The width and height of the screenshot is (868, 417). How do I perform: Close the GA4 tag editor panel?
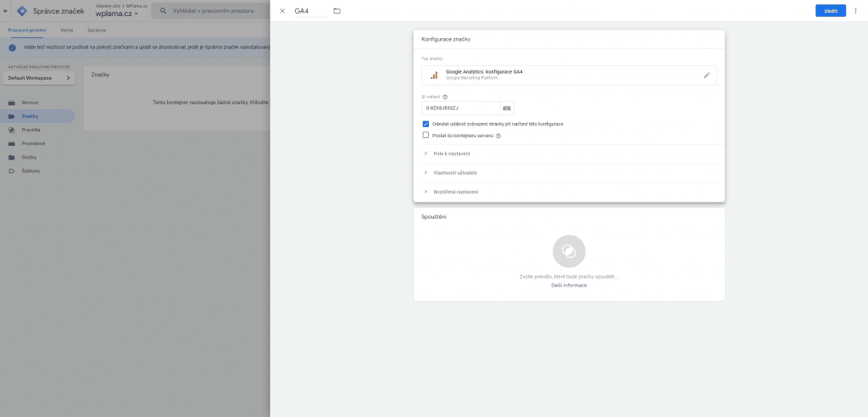(282, 11)
